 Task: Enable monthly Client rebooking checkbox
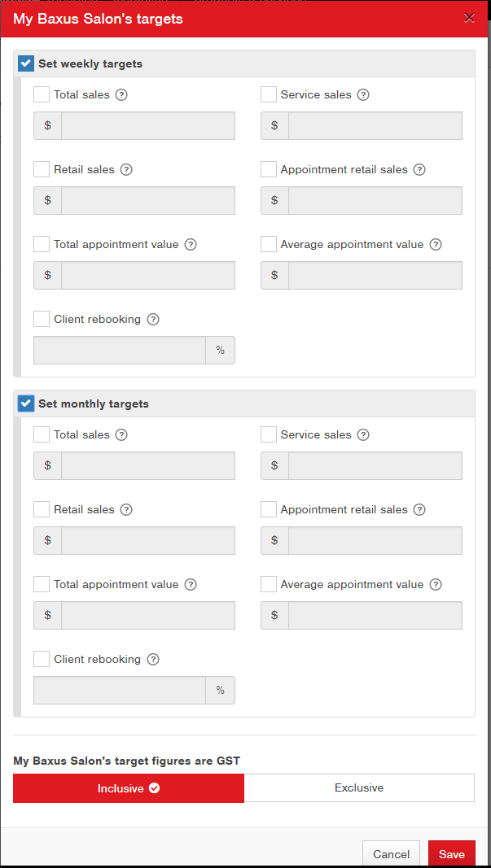point(42,659)
